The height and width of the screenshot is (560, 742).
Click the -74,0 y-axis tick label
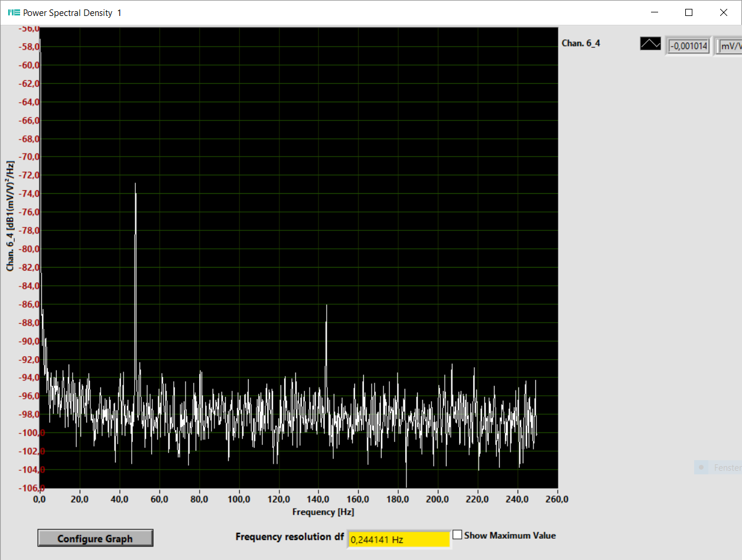(28, 194)
